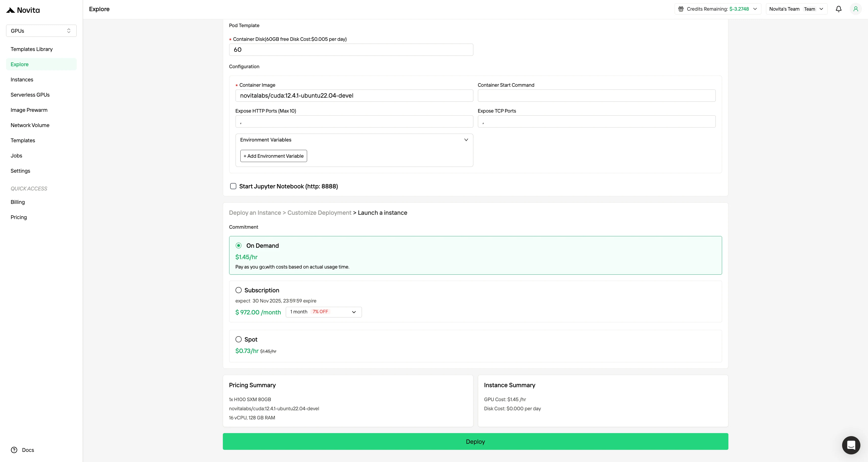The height and width of the screenshot is (462, 868).
Task: Click the 1x H100 SXM 80GB text
Action: 250,399
